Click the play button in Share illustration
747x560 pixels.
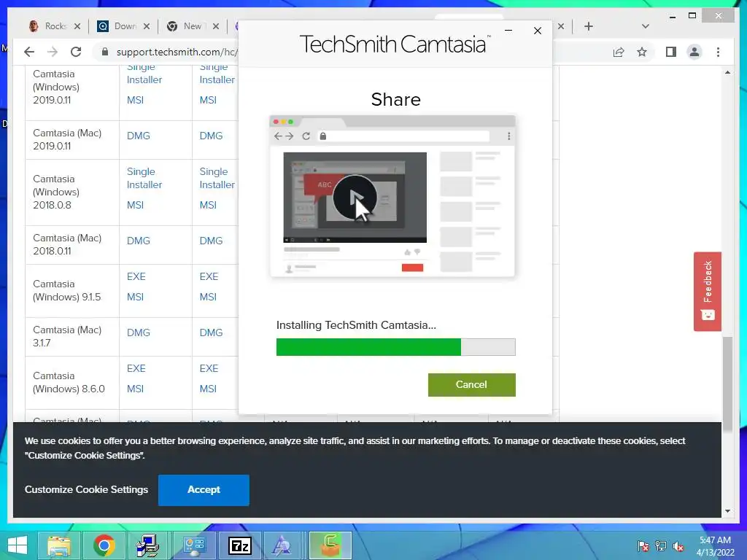pyautogui.click(x=355, y=197)
